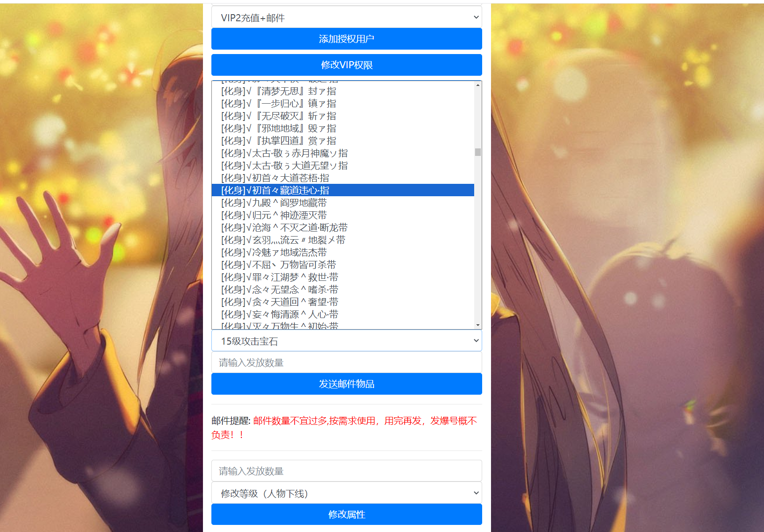The height and width of the screenshot is (532, 764).
Task: Click the 修改VIP权限 button
Action: [x=346, y=65]
